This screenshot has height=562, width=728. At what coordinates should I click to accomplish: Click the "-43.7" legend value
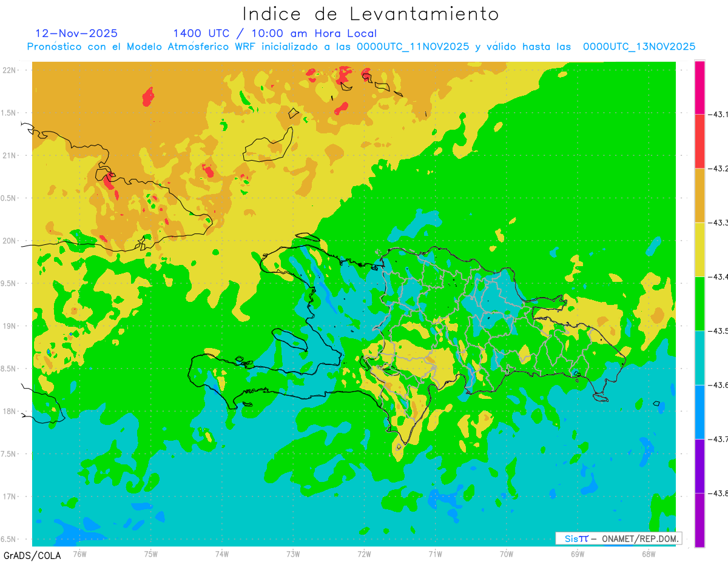(718, 439)
